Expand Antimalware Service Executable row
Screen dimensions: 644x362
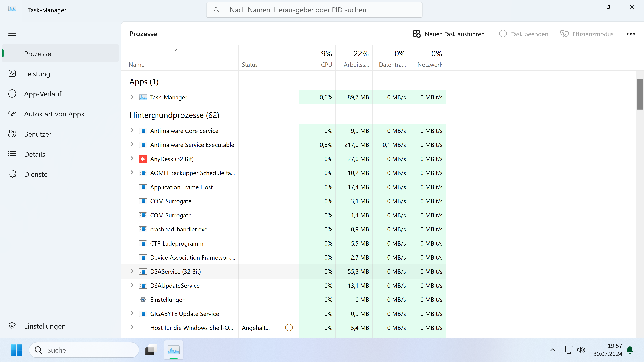[132, 145]
